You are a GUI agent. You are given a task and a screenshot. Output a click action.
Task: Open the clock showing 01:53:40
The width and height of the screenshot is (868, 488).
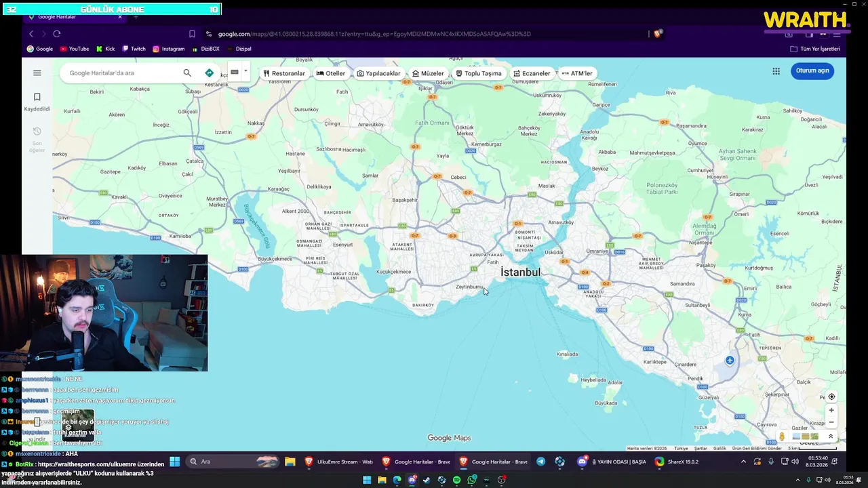[x=818, y=462]
